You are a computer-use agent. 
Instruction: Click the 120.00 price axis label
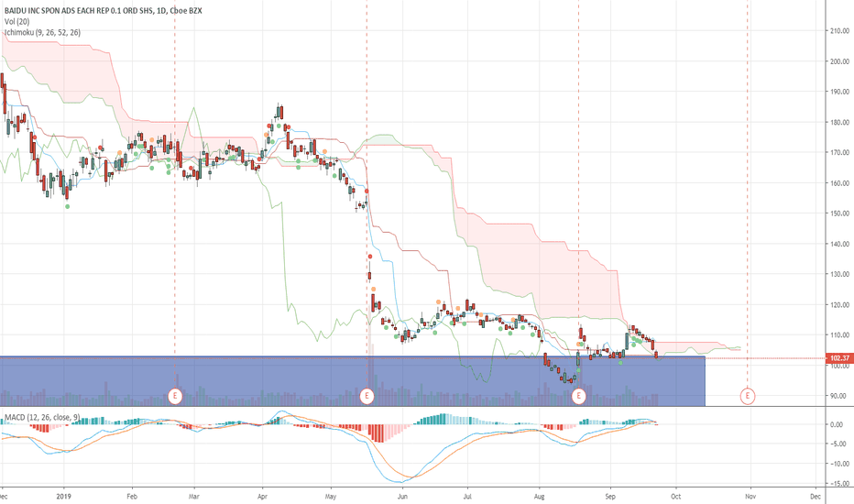pos(840,304)
